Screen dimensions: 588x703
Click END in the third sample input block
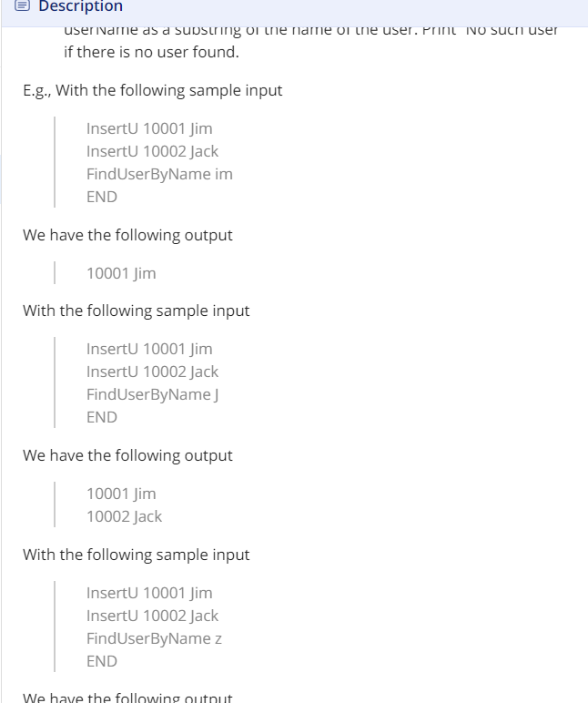(x=102, y=661)
